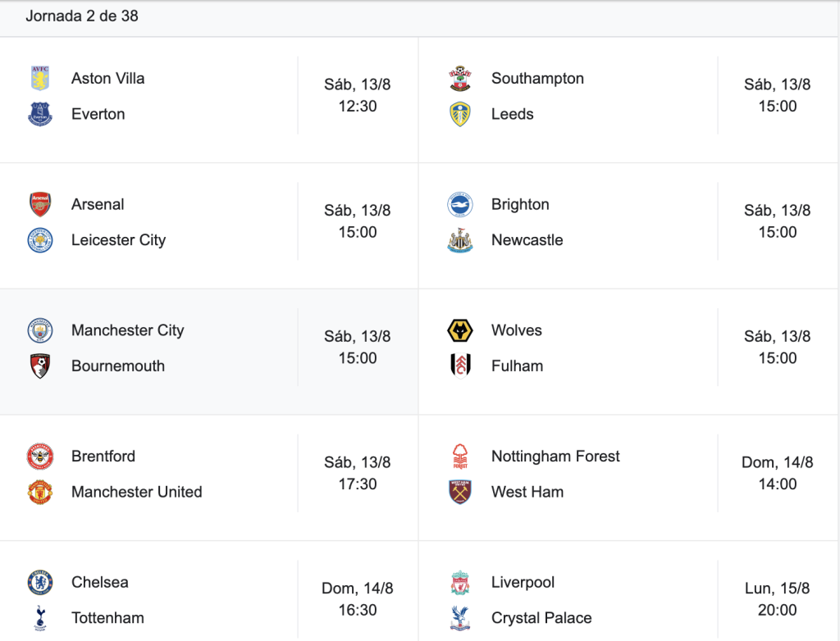The height and width of the screenshot is (641, 840).
Task: Select the Tottenham cockerel logo
Action: [40, 618]
